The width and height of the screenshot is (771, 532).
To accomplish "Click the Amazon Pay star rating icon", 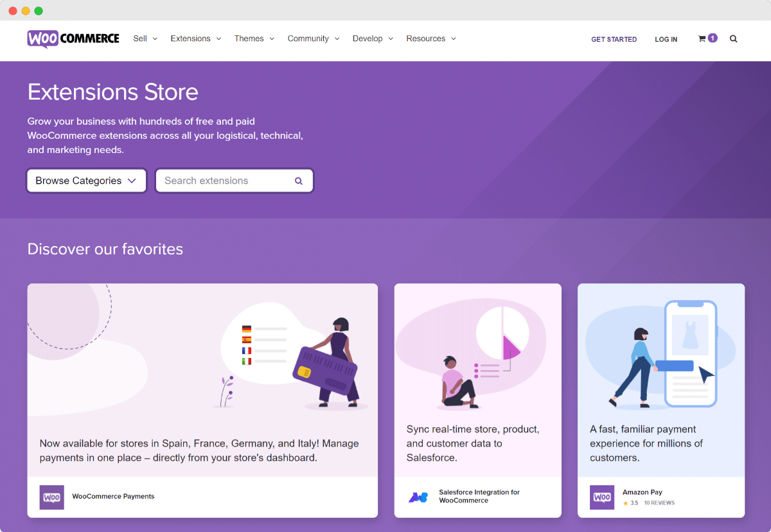I will (625, 503).
